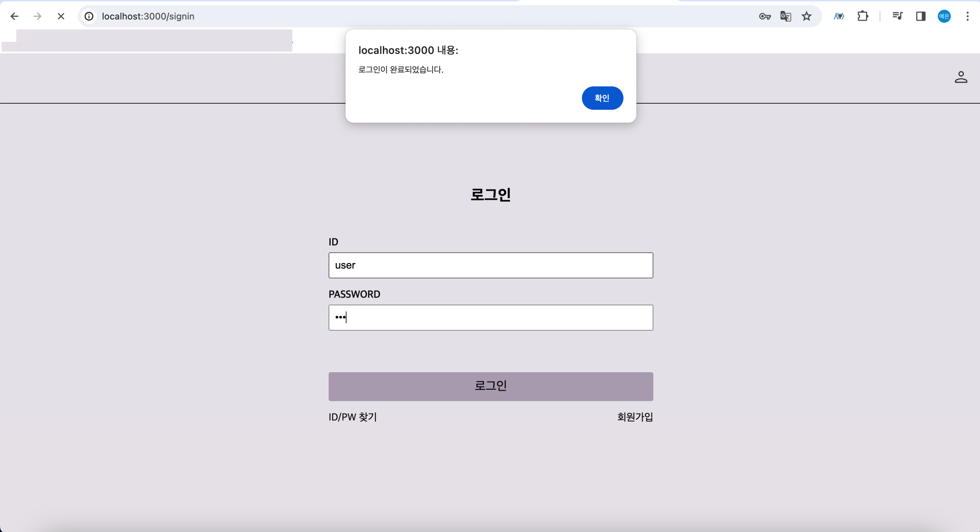Viewport: 980px width, 532px height.
Task: Open the saved passwords key icon
Action: click(x=765, y=16)
